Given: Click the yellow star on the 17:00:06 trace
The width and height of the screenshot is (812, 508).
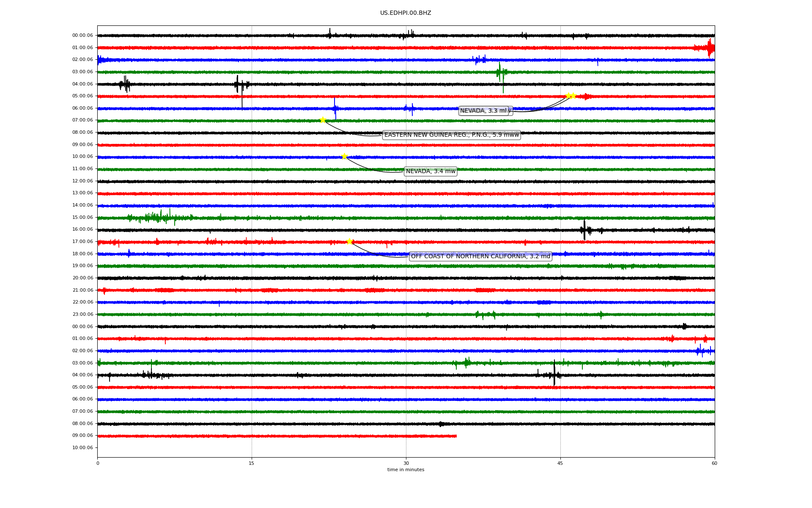Looking at the screenshot, I should point(349,241).
